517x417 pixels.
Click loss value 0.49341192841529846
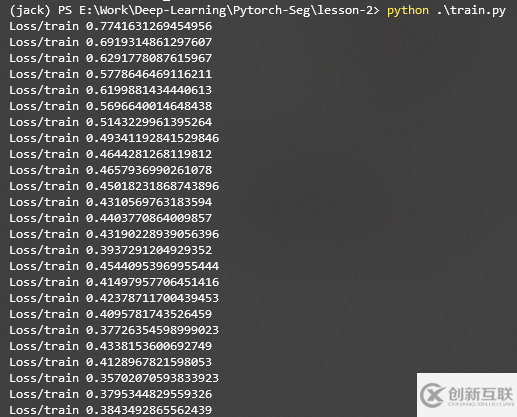(x=152, y=138)
